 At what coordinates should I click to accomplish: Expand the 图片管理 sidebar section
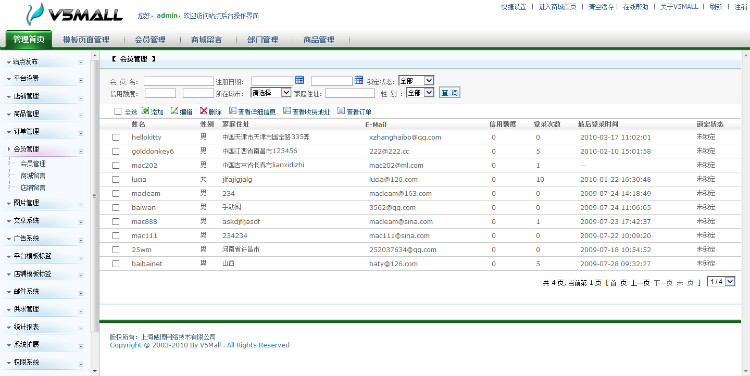pos(26,203)
